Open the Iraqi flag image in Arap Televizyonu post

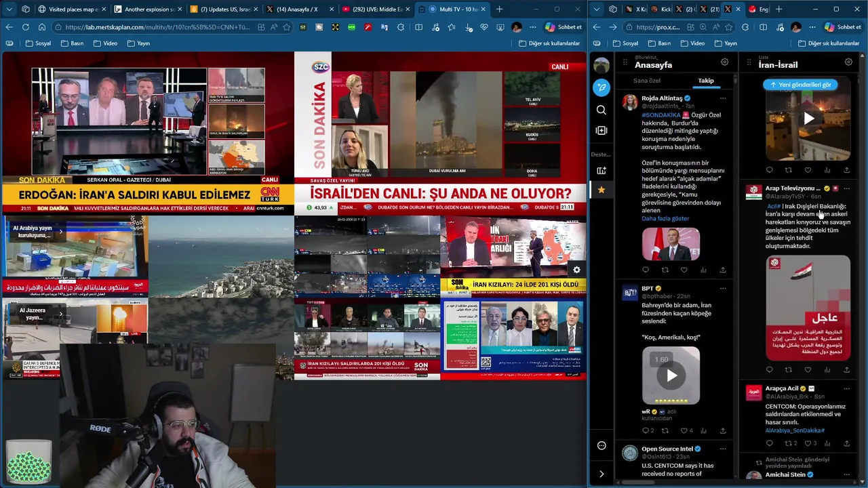808,308
